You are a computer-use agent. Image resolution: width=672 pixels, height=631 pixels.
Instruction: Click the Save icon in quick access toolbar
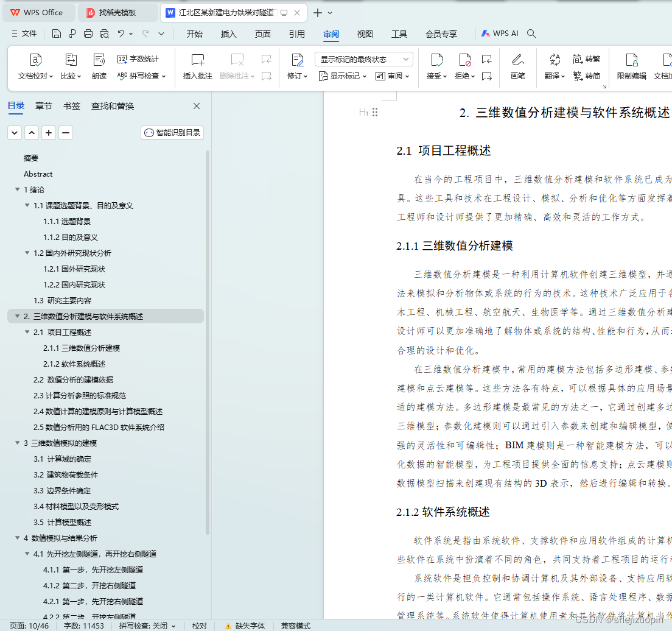coord(57,33)
